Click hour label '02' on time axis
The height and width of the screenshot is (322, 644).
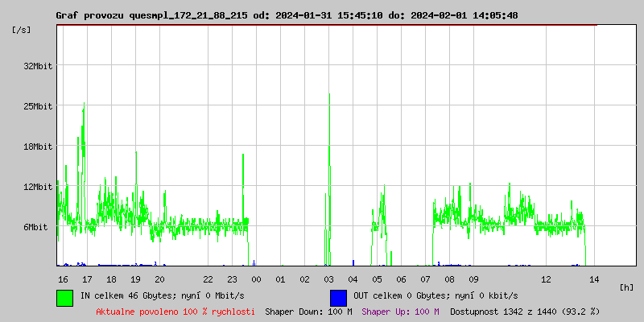click(x=305, y=279)
